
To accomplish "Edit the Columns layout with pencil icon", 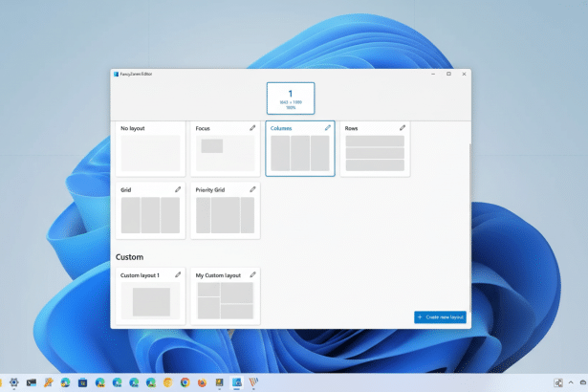I will 328,128.
